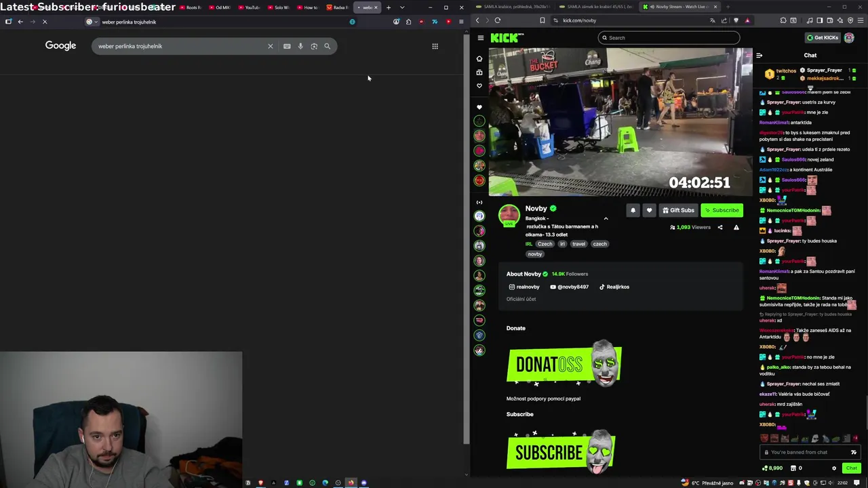Image resolution: width=868 pixels, height=488 pixels.
Task: Click green Subscribe button
Action: [722, 210]
